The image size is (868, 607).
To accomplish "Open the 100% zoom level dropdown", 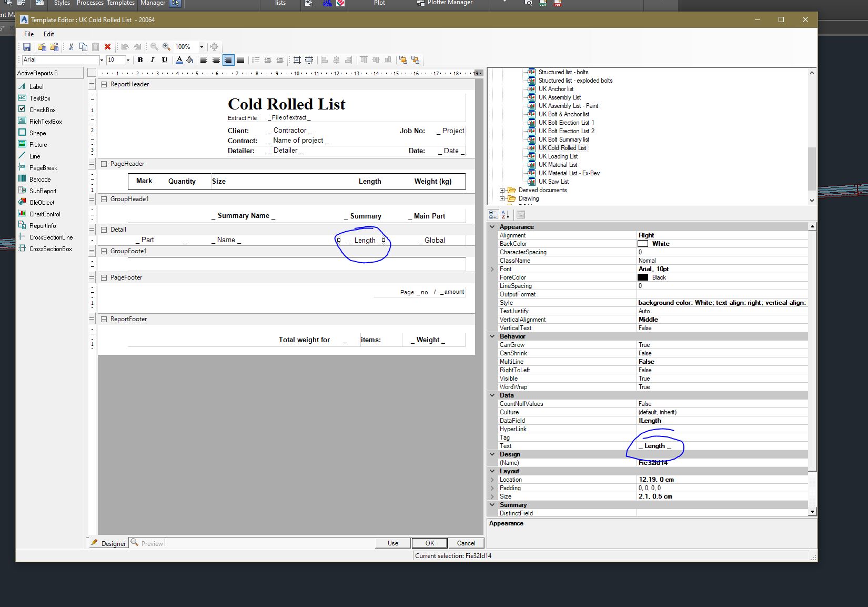I will pos(201,47).
